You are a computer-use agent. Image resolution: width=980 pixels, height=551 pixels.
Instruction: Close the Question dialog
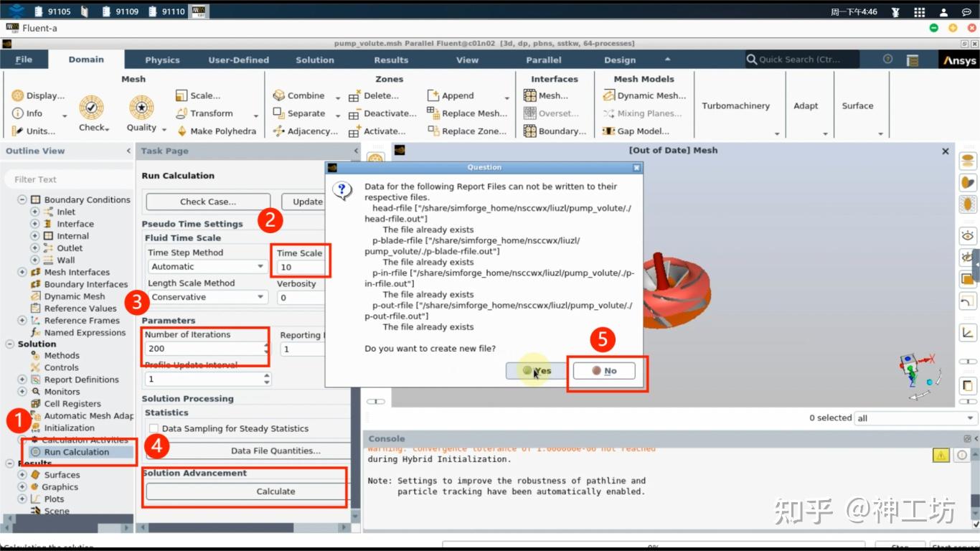coord(636,167)
